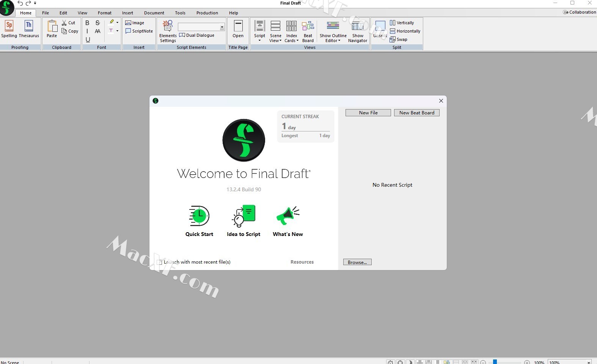Open the Title Page
The width and height of the screenshot is (597, 364).
coord(238,29)
